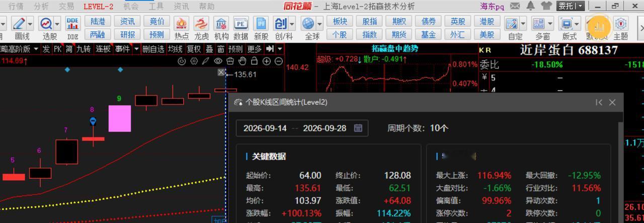The image size is (644, 223).
Task: Click the blue pin marker on candle 8
Action: click(x=93, y=121)
